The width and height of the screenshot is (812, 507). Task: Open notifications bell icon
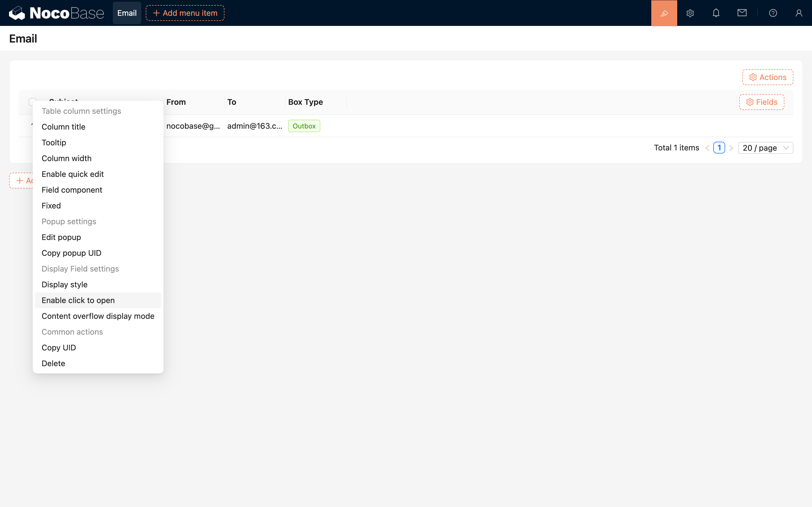[716, 13]
